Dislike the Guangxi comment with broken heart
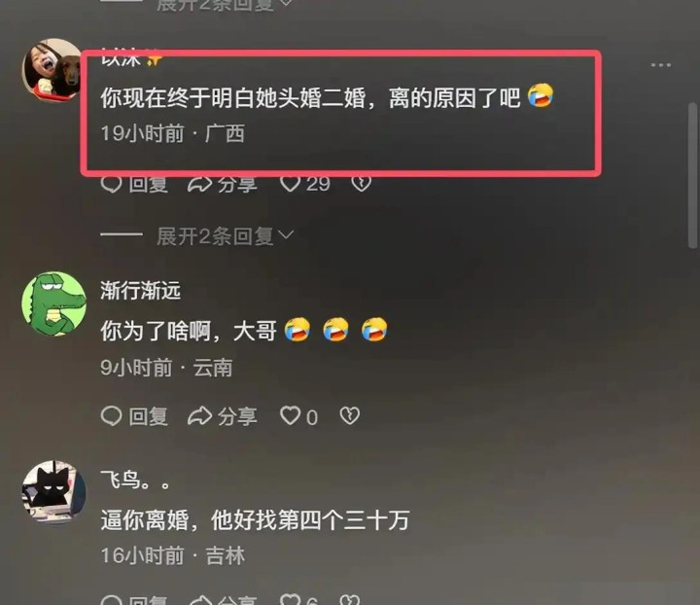This screenshot has height=605, width=700. click(x=361, y=184)
